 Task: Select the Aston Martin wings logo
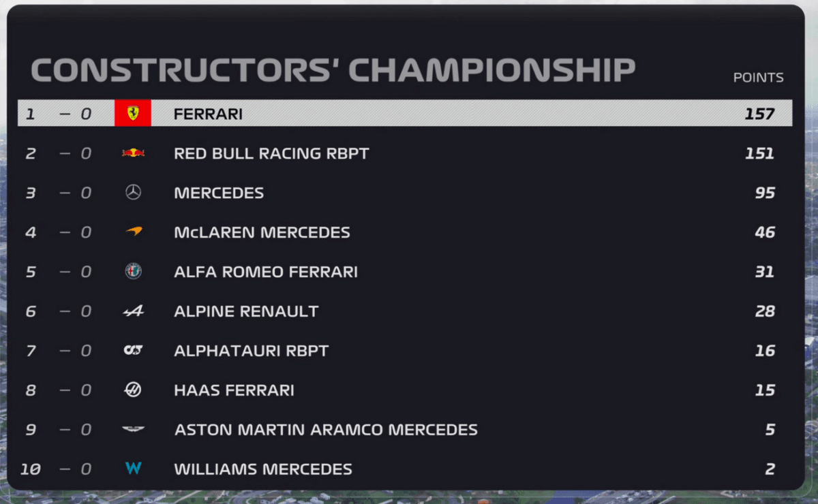tap(133, 430)
